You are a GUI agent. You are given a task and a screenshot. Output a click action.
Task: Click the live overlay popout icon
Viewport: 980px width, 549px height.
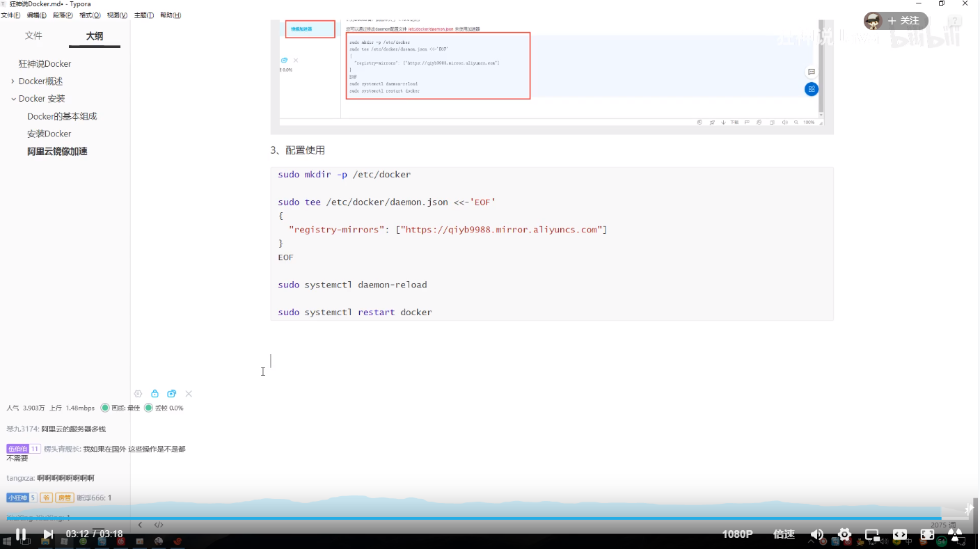(x=171, y=394)
